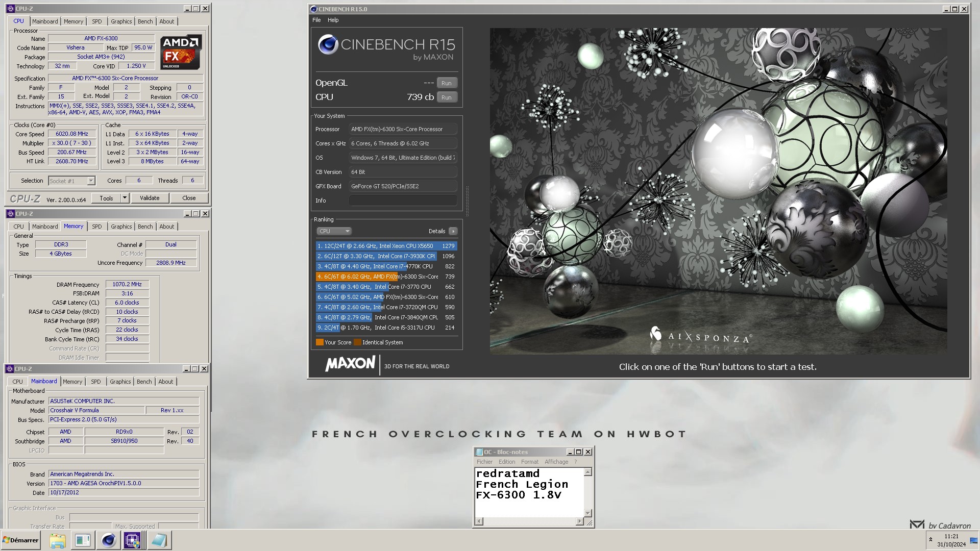Select ranking row Core i7-4770K
The width and height of the screenshot is (980, 551).
[386, 266]
